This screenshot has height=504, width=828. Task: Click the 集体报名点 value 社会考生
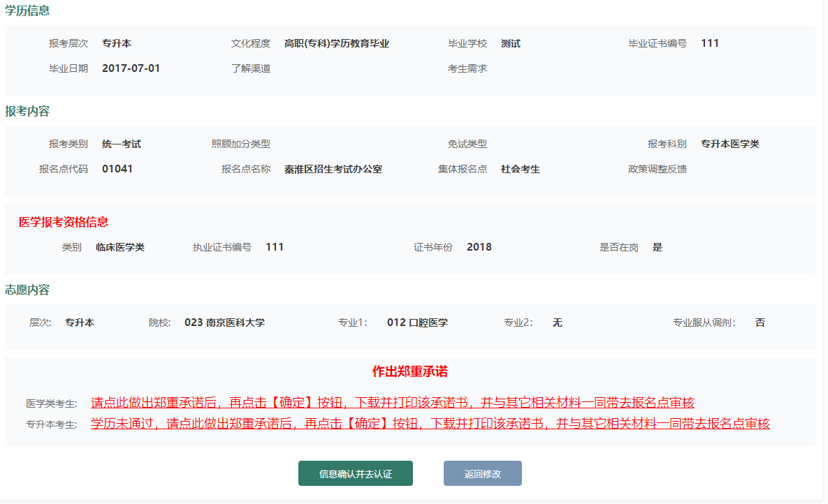coord(520,169)
